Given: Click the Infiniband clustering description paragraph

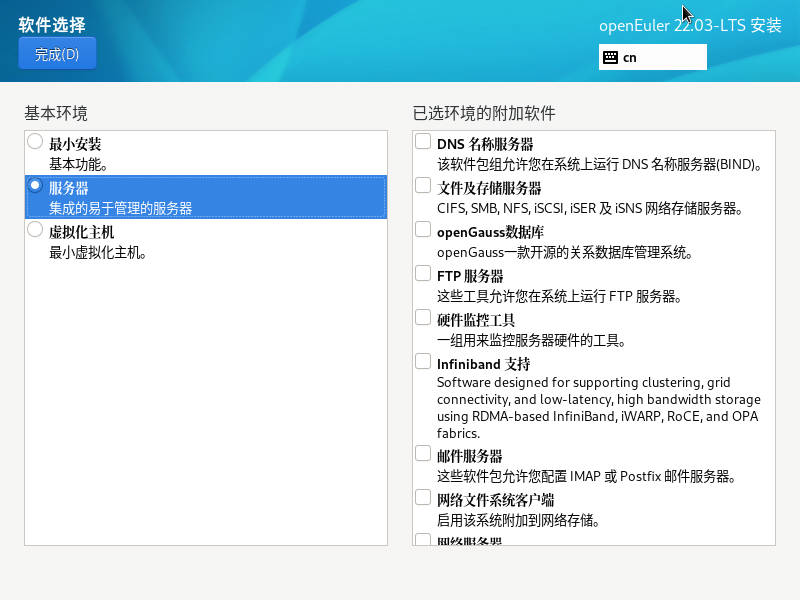Looking at the screenshot, I should tap(598, 408).
